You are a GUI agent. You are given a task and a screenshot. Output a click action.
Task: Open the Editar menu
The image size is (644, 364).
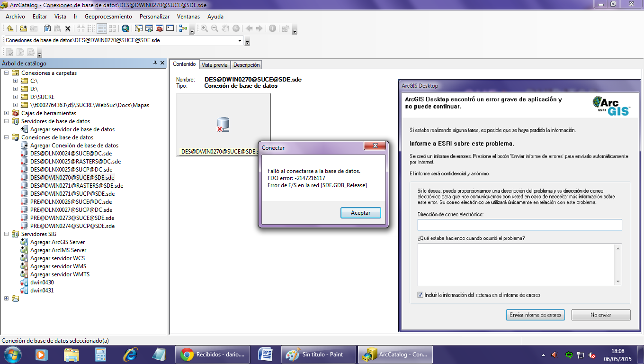40,17
